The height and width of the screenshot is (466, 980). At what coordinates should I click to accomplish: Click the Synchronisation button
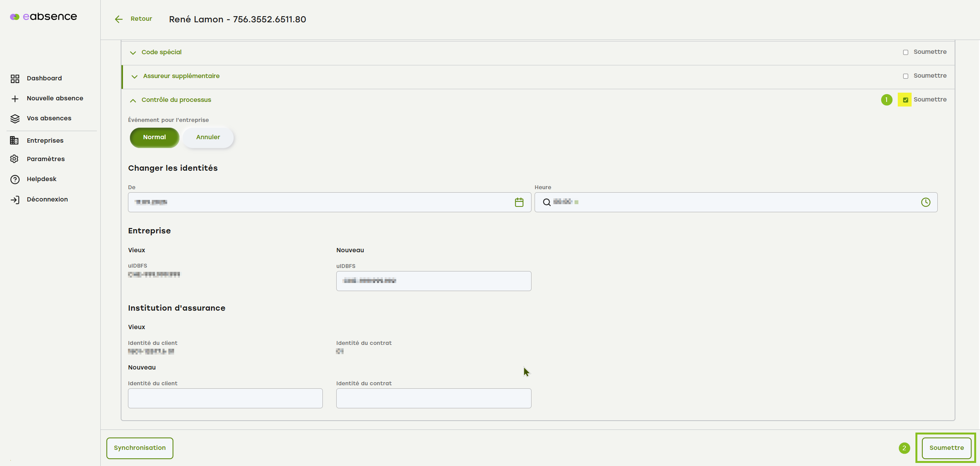140,448
